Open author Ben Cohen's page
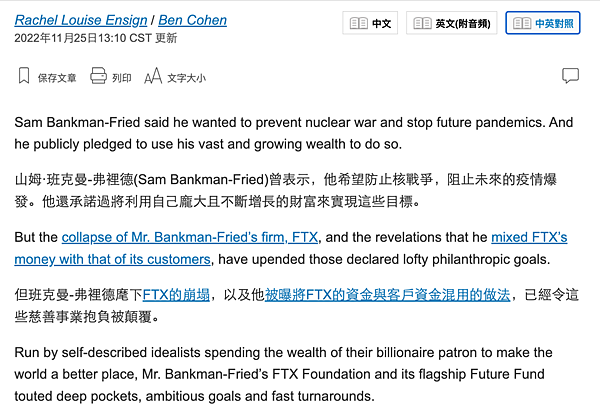The width and height of the screenshot is (600, 417). (190, 20)
